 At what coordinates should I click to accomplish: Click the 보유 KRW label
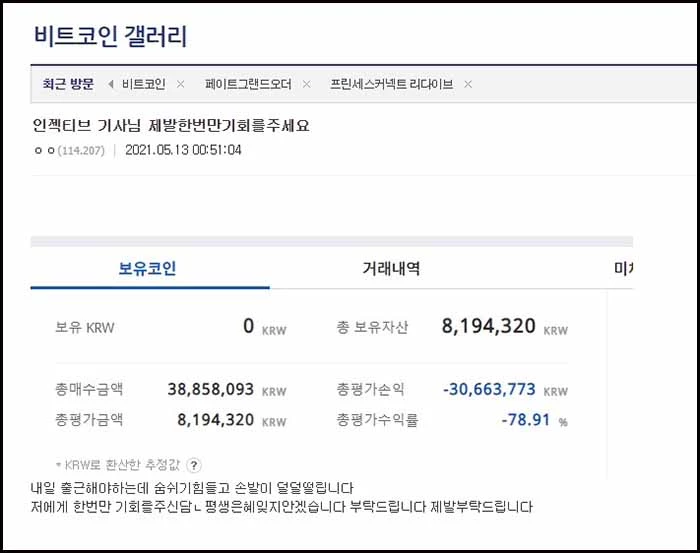point(84,328)
